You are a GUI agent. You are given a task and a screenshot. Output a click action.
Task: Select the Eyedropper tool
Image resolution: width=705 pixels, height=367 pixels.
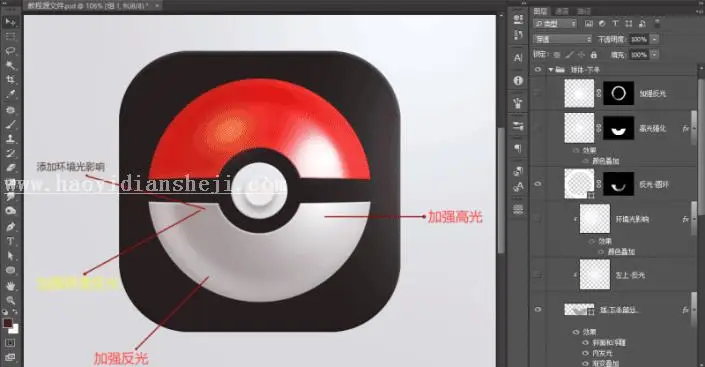coord(10,94)
